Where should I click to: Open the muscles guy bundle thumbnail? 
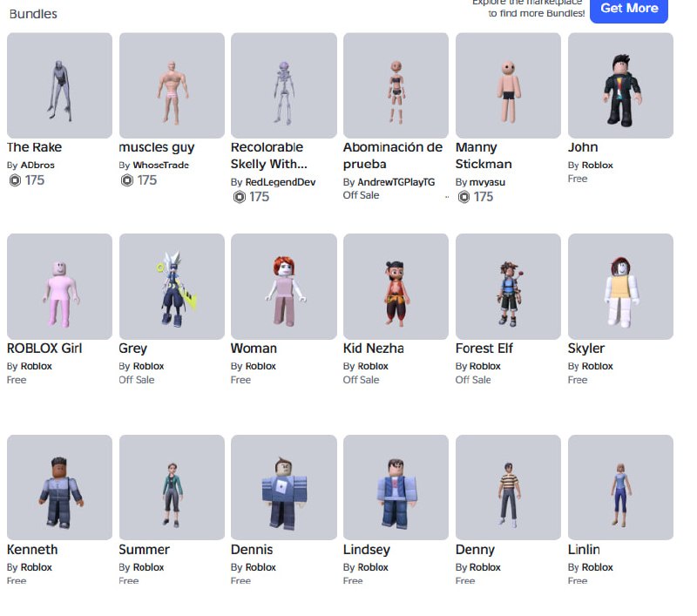tap(172, 85)
